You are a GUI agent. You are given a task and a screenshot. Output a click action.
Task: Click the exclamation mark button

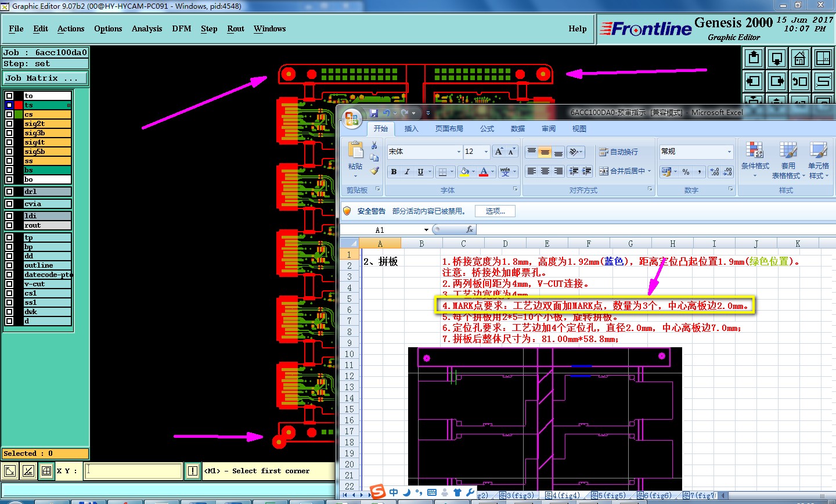point(192,471)
